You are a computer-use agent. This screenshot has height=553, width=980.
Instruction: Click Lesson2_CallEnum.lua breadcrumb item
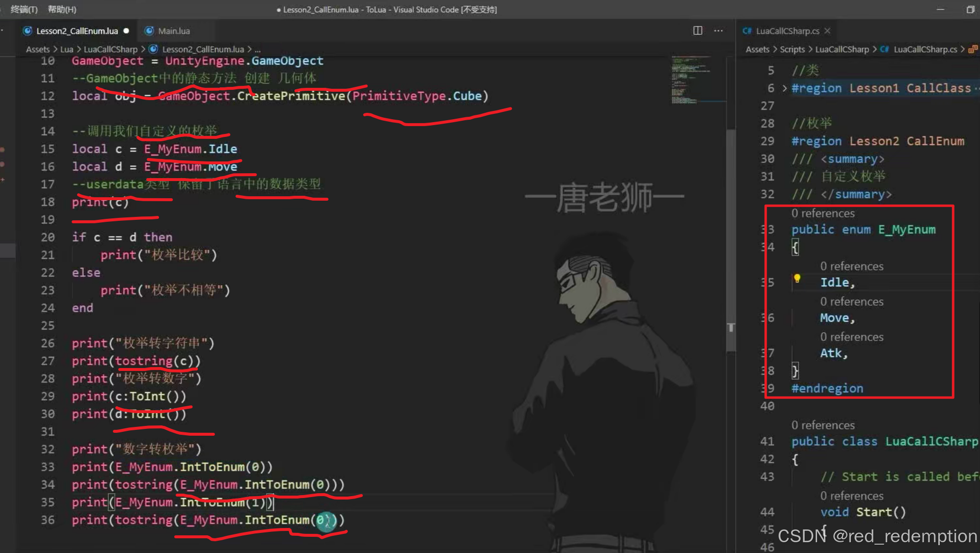203,49
